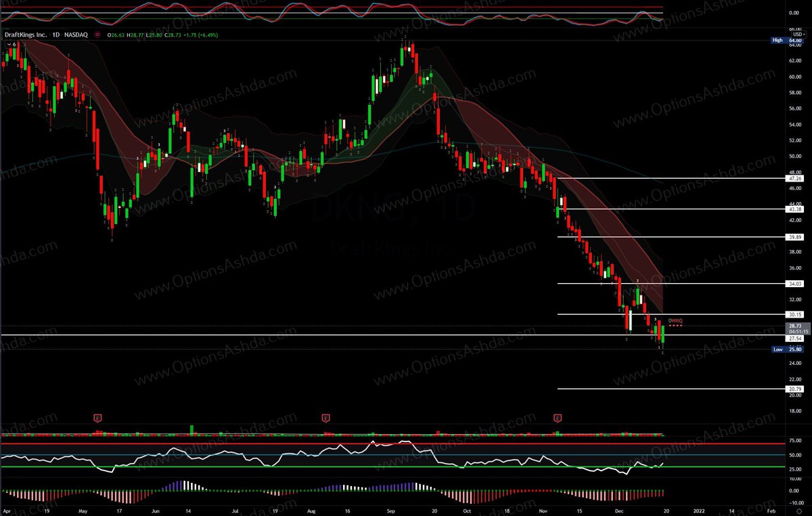Screen dimensions: 812x516
Task: Click the 30.15 price label on axis
Action: (x=795, y=314)
